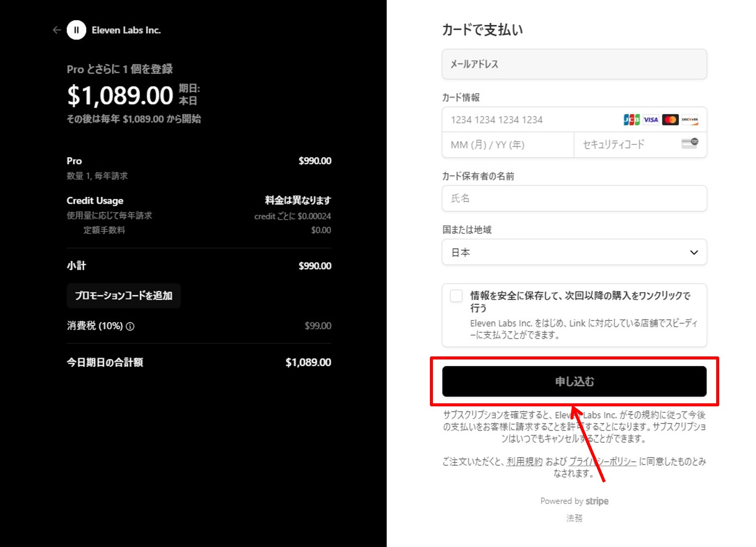Open the consumption tax info icon
756x547 pixels.
click(130, 326)
